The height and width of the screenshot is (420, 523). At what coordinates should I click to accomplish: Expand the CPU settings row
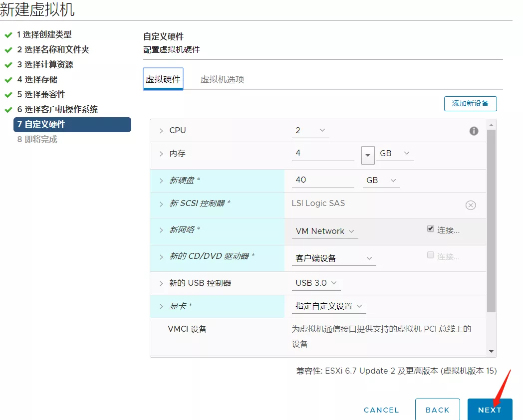click(x=161, y=131)
